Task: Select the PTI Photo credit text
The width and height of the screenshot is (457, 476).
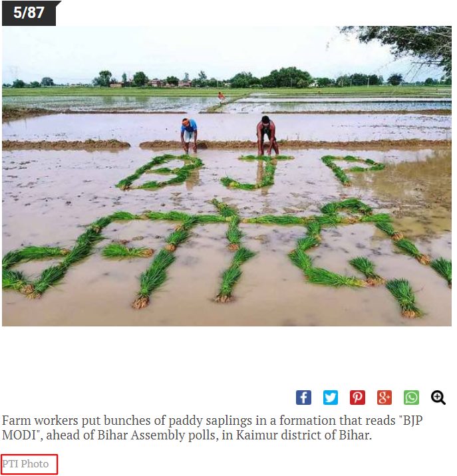Action: click(x=25, y=464)
